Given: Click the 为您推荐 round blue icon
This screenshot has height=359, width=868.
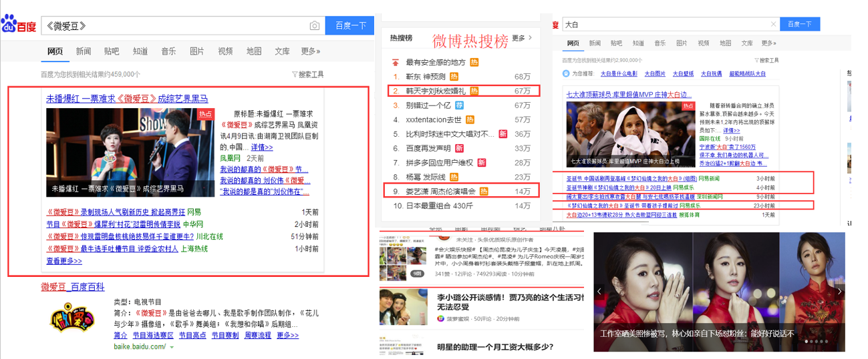Looking at the screenshot, I should 565,73.
